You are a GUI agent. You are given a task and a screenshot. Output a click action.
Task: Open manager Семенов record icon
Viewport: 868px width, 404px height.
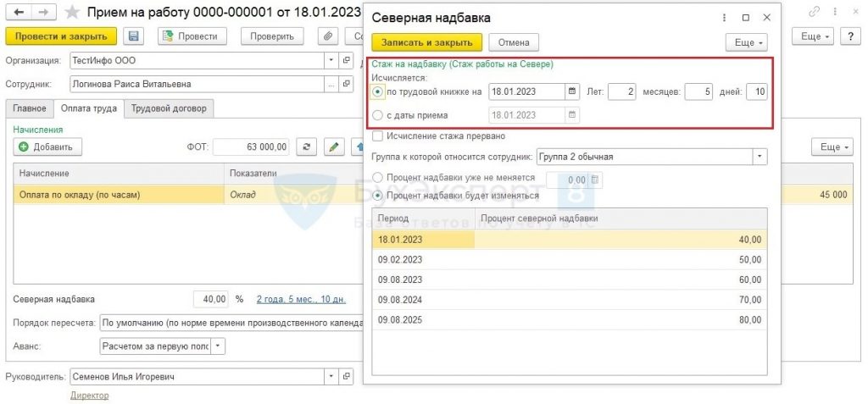346,376
